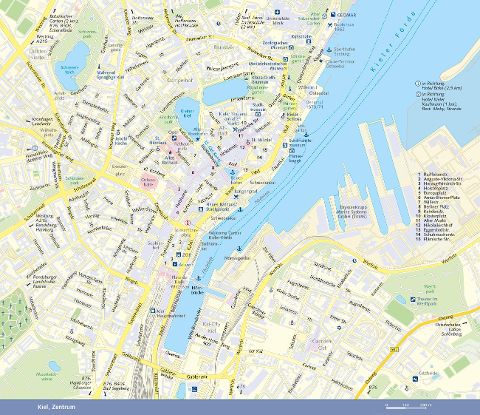This screenshot has width=480, height=415.
Task: Select the red tourist information icon
Action: pyautogui.click(x=188, y=222)
